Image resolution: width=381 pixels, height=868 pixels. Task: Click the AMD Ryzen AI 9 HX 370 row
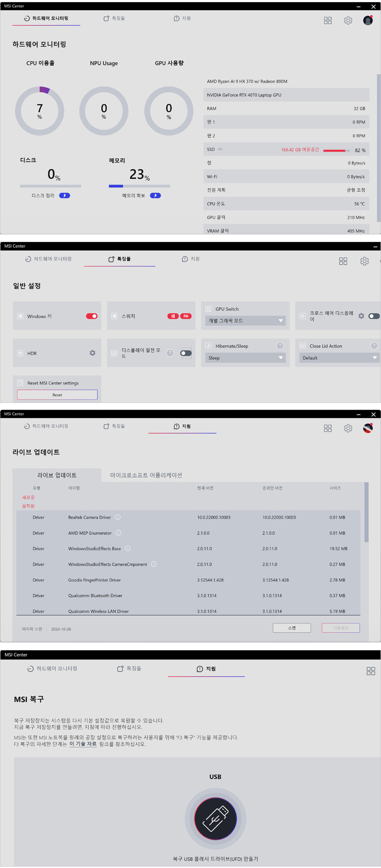(286, 81)
